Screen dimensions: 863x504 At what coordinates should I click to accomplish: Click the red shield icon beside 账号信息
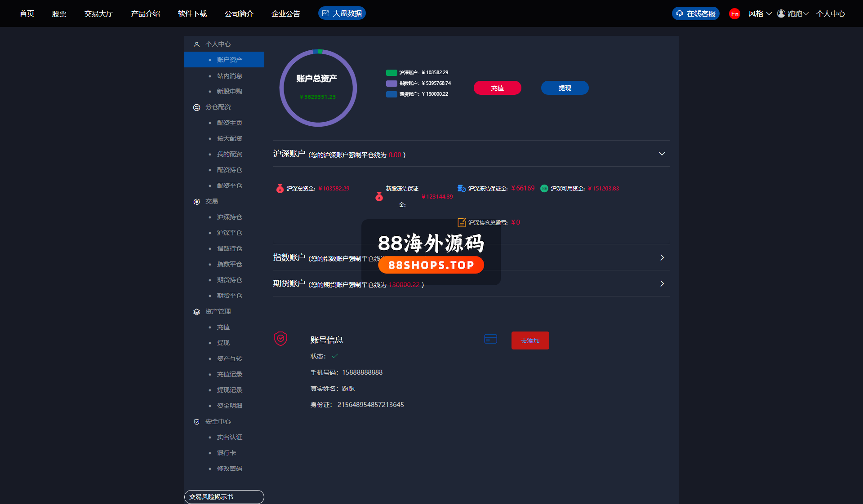(280, 339)
